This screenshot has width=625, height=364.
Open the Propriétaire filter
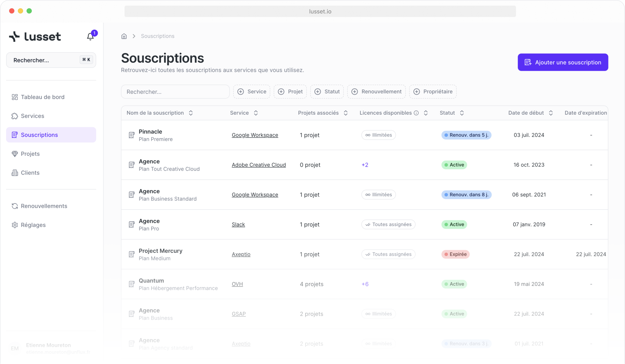(x=433, y=92)
